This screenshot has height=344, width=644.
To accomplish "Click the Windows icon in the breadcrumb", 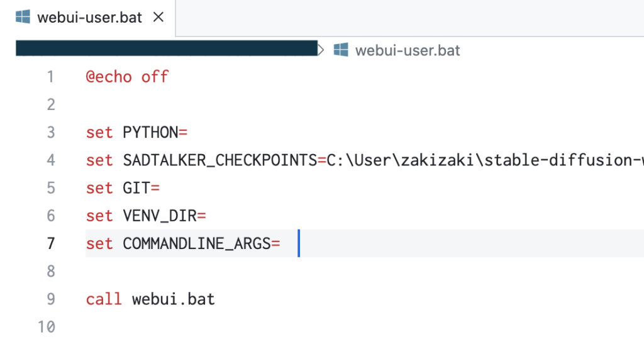I will pos(341,50).
